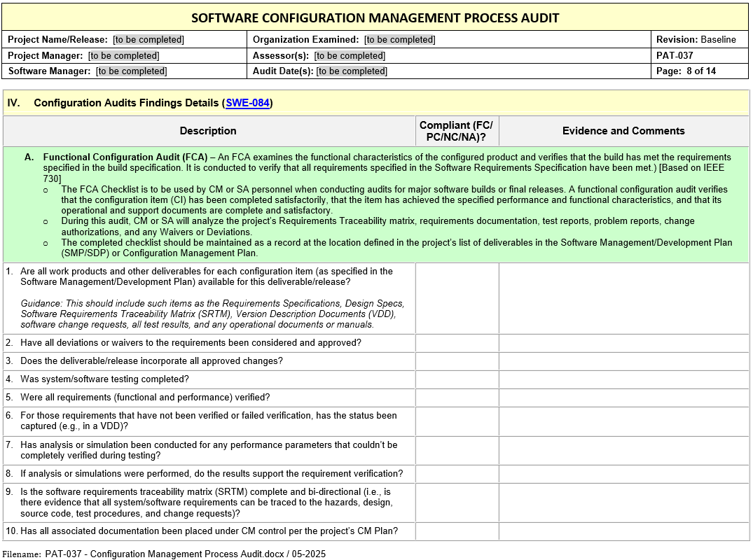Screen dimensions: 753x560
Task: Click Compliant cell for approved changes question
Action: click(457, 361)
